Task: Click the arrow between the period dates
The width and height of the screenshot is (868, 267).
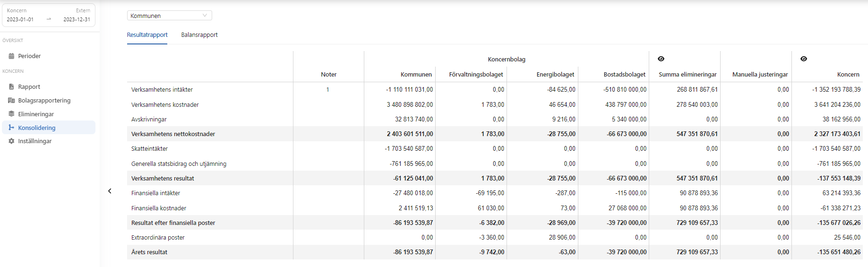Action: [49, 19]
